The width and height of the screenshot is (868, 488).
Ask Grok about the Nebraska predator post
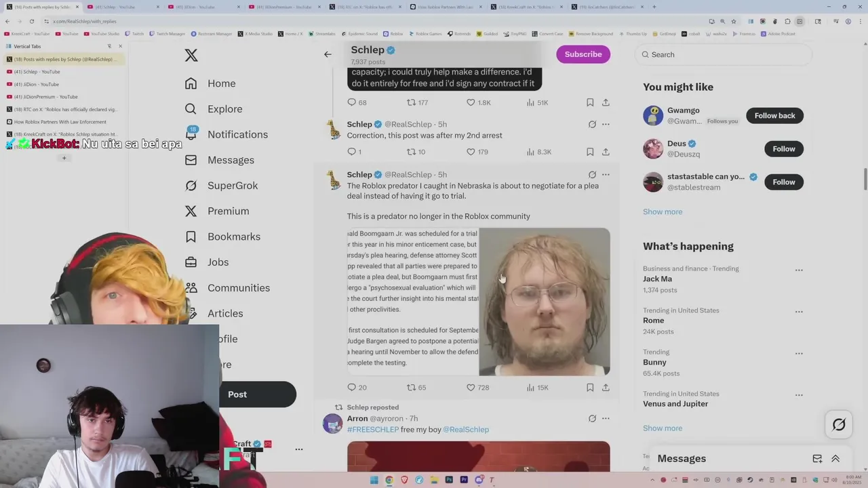click(592, 174)
